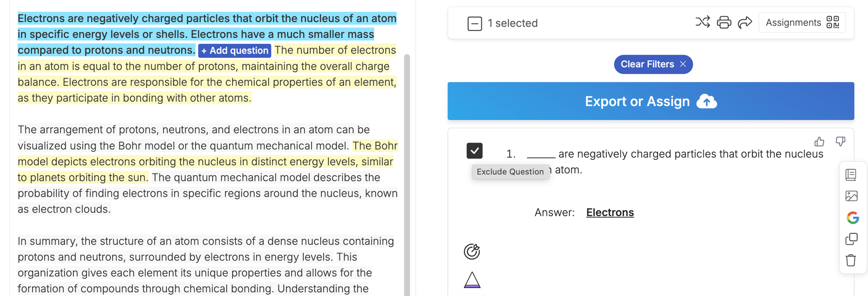
Task: Click the purple triangle icon
Action: (x=472, y=280)
